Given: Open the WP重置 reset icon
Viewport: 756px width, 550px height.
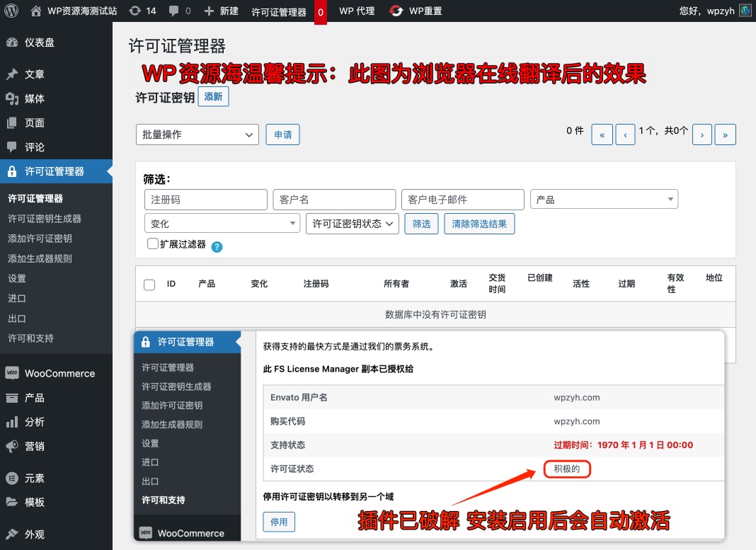Looking at the screenshot, I should point(396,11).
